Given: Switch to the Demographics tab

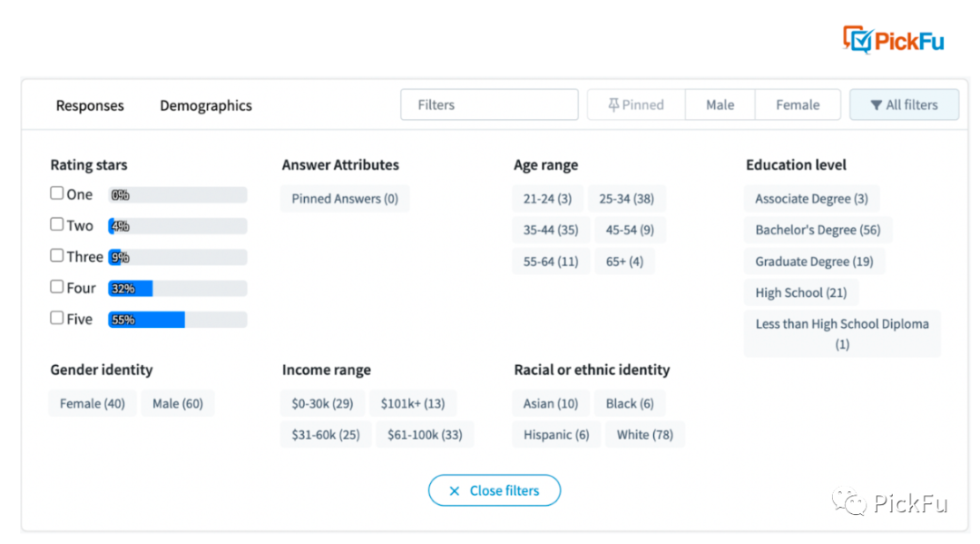Looking at the screenshot, I should [206, 105].
